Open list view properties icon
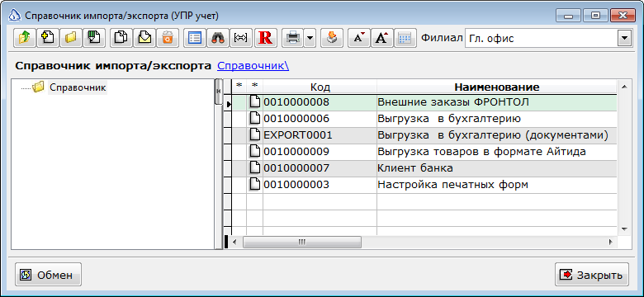This screenshot has width=644, height=297. pyautogui.click(x=194, y=38)
